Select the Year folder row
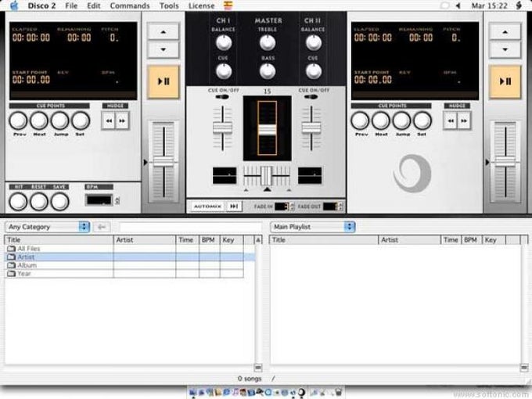The width and height of the screenshot is (532, 399). (x=124, y=274)
